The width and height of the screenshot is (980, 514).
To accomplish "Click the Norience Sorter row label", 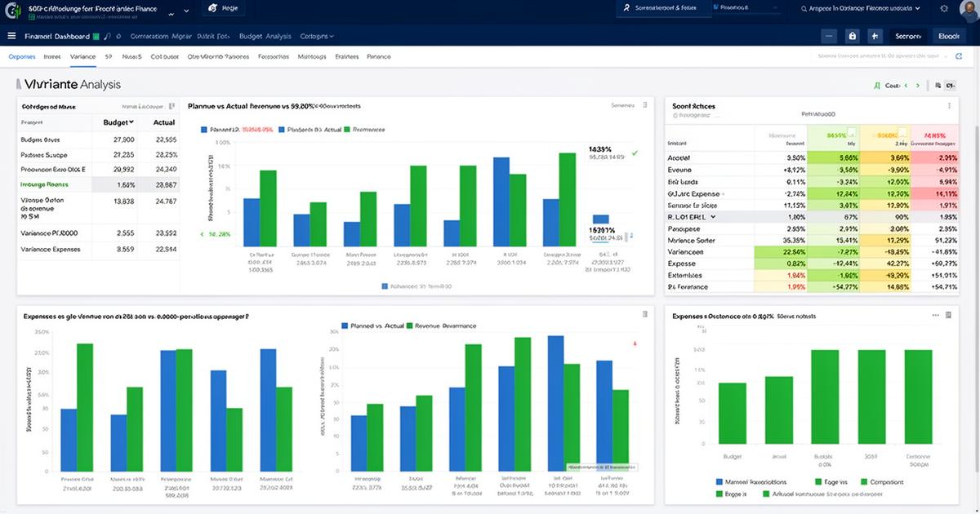I will pos(691,241).
